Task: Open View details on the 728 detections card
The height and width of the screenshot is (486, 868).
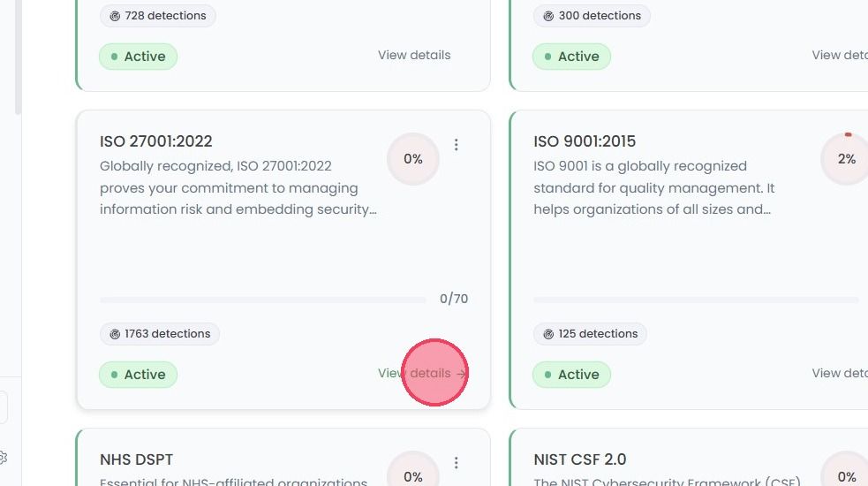Action: click(x=414, y=55)
